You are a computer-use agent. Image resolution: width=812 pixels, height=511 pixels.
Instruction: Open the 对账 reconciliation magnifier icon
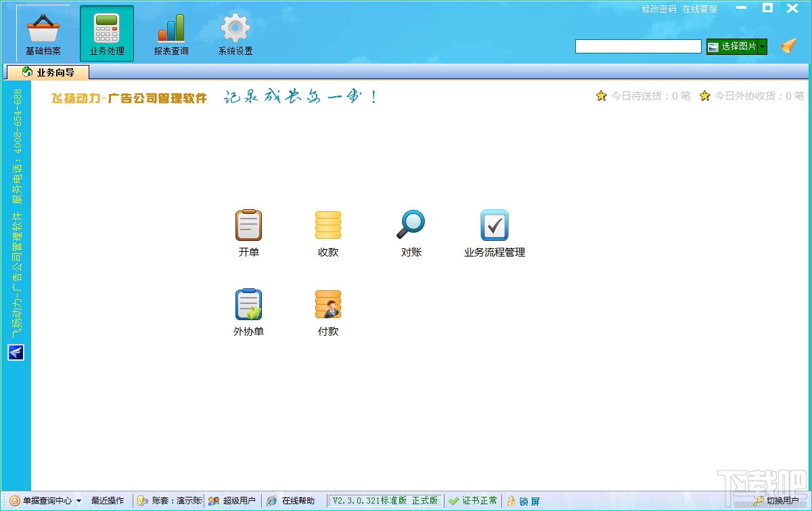[411, 225]
